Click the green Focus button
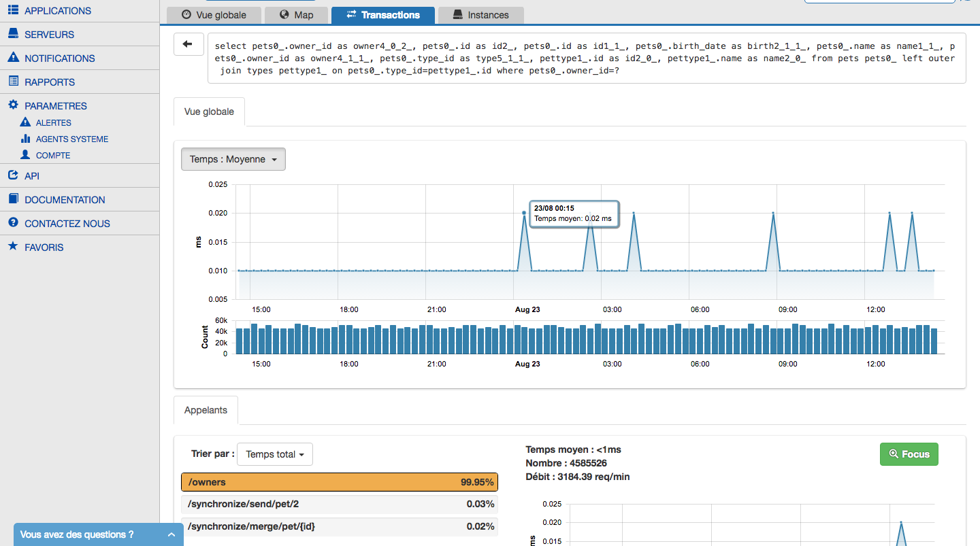 909,454
